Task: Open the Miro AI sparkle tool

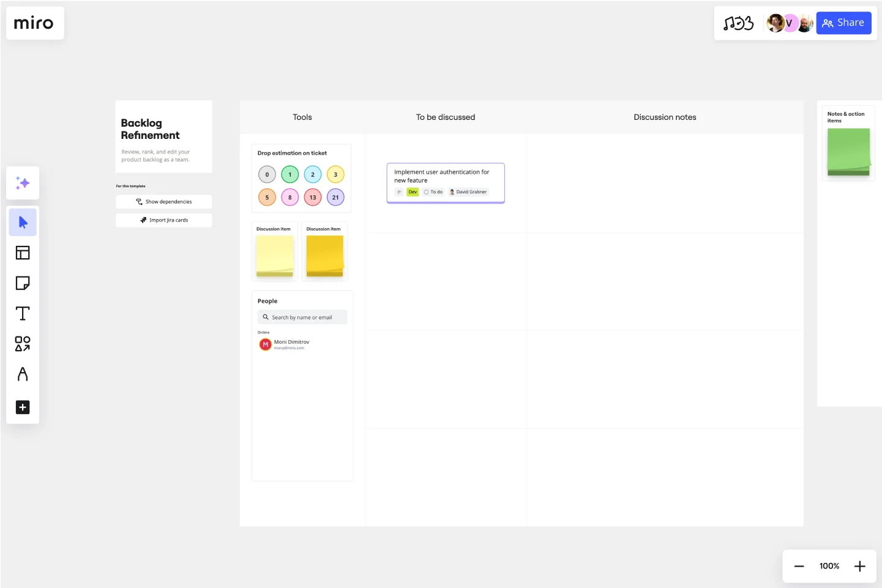Action: (x=23, y=183)
